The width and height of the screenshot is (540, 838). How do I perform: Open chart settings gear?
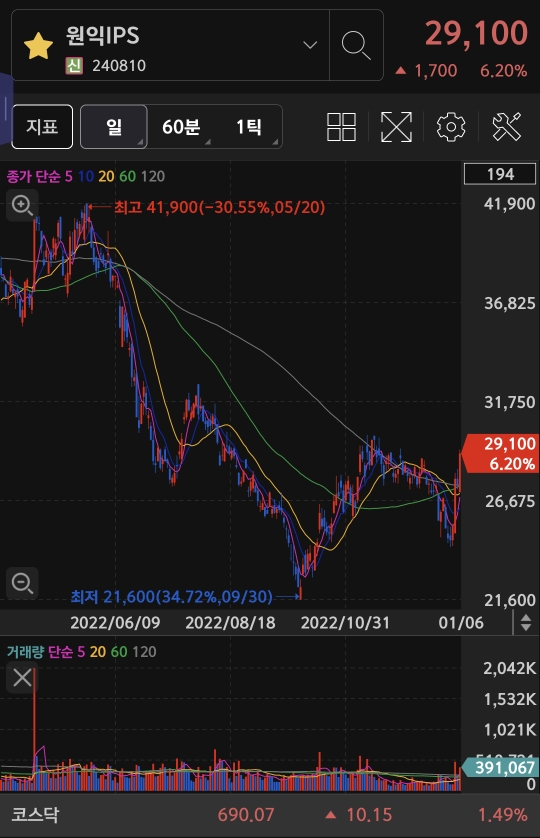click(451, 127)
